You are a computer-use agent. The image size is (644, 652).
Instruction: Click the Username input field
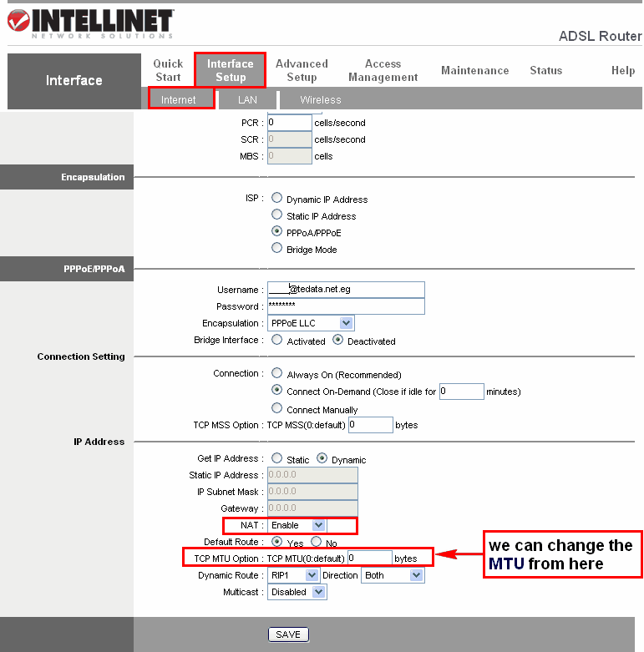pyautogui.click(x=346, y=290)
